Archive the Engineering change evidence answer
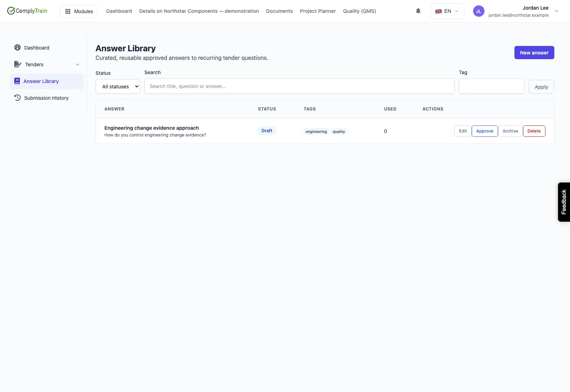 [x=510, y=131]
